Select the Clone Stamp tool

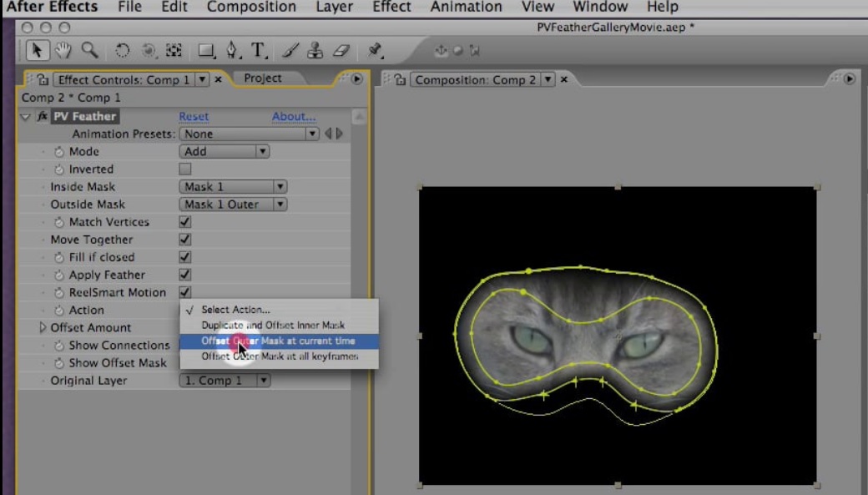tap(315, 51)
